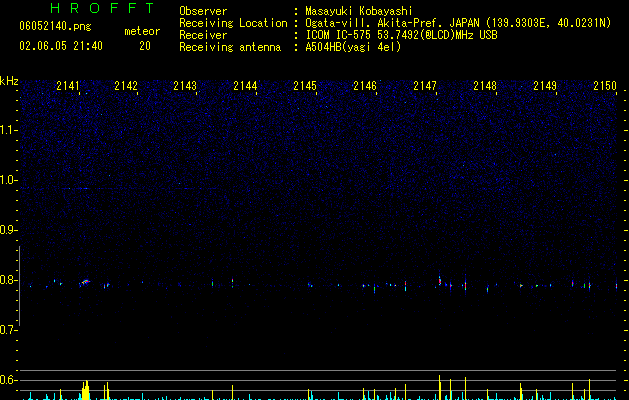Click the 0.7 kHz axis label
The height and width of the screenshot is (400, 629).
click(9, 330)
